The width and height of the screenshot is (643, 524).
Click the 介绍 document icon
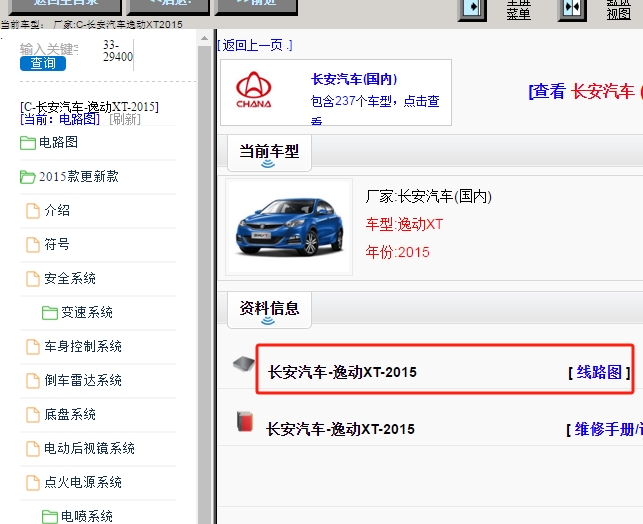[x=33, y=211]
